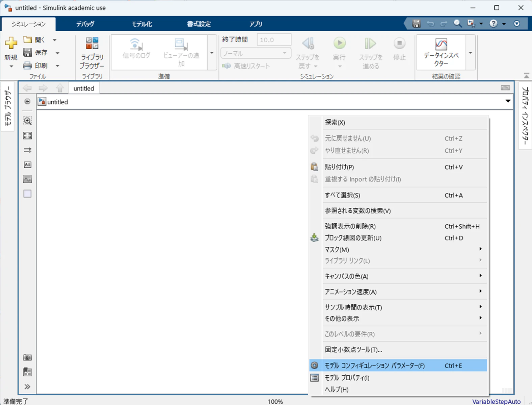Click the 信号のログ icon
The width and height of the screenshot is (532, 405).
click(136, 44)
